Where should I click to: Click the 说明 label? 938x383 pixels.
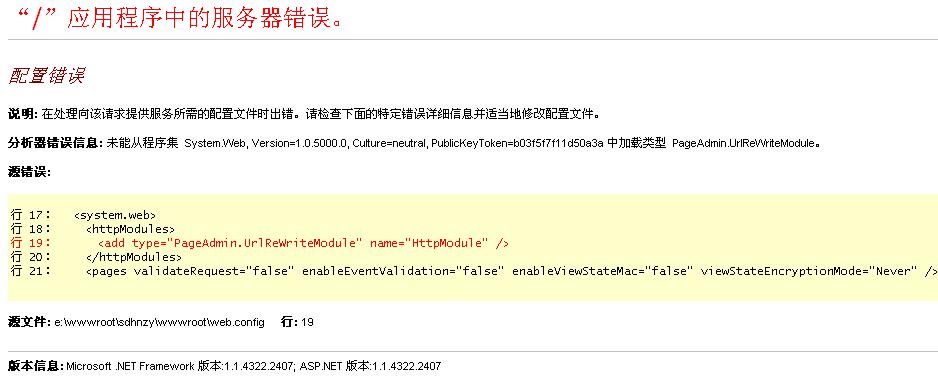coord(23,114)
